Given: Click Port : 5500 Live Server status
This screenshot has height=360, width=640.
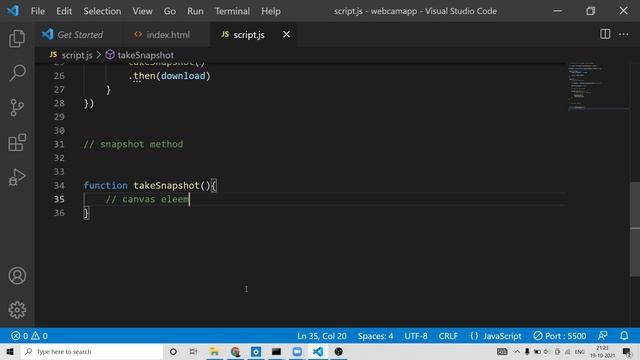Looking at the screenshot, I should tap(560, 336).
